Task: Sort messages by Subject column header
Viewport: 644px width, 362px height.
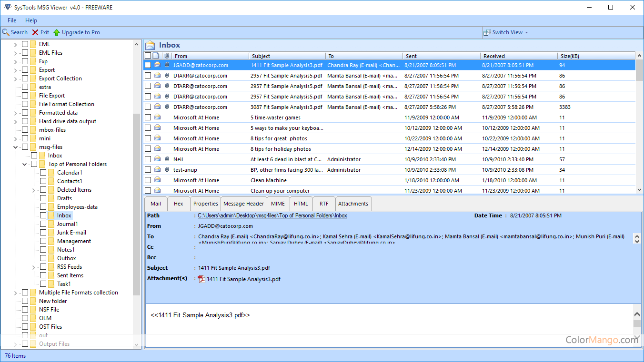Action: 288,56
